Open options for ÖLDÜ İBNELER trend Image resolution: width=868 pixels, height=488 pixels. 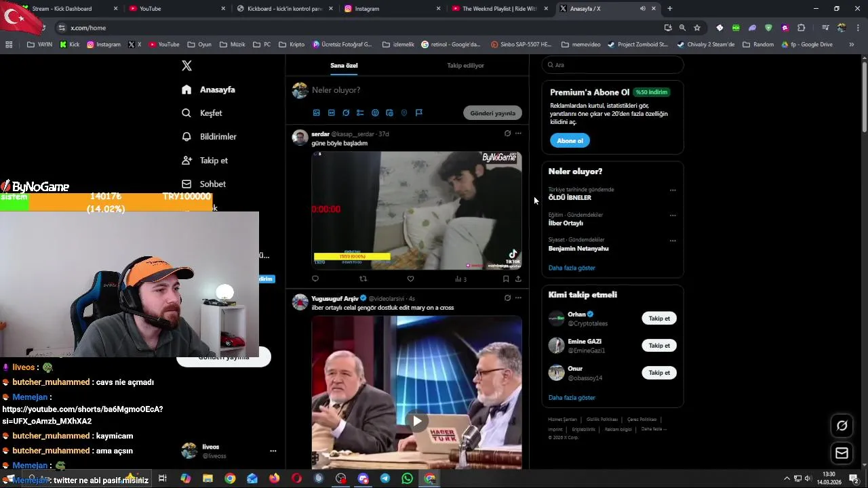tap(673, 190)
